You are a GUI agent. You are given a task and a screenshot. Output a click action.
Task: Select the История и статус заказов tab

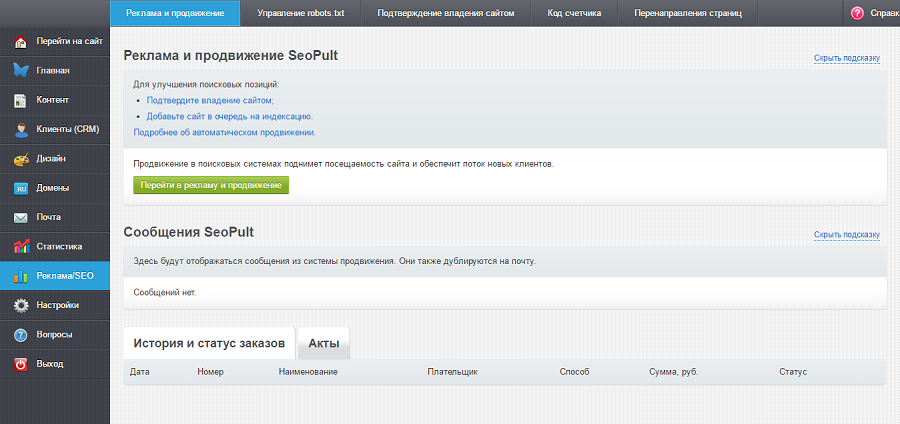click(x=209, y=344)
